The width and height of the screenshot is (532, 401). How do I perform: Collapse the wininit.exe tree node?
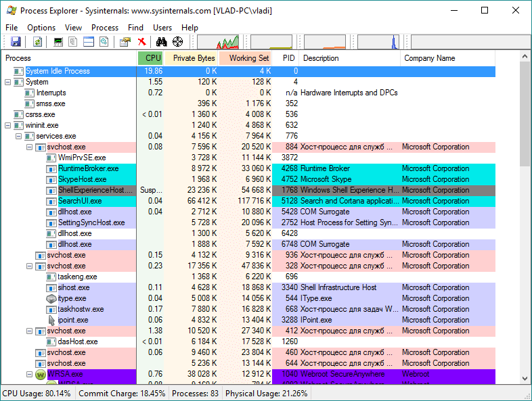[x=8, y=125]
